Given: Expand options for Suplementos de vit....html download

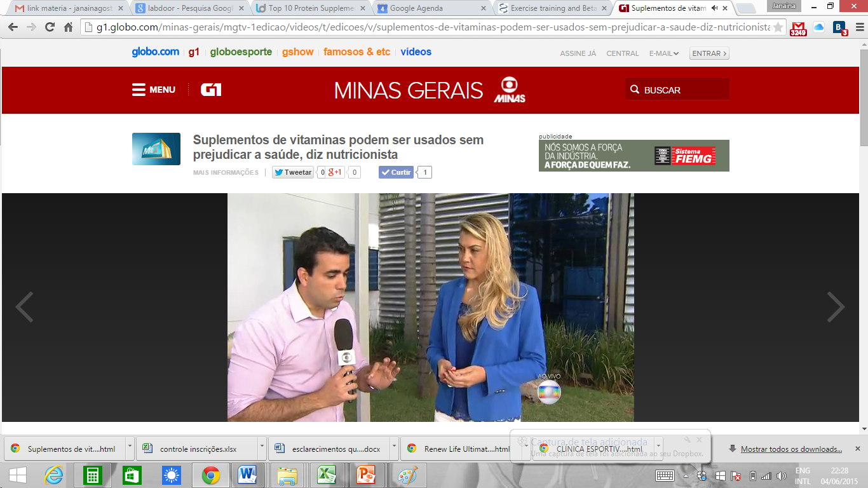Looking at the screenshot, I should (130, 448).
